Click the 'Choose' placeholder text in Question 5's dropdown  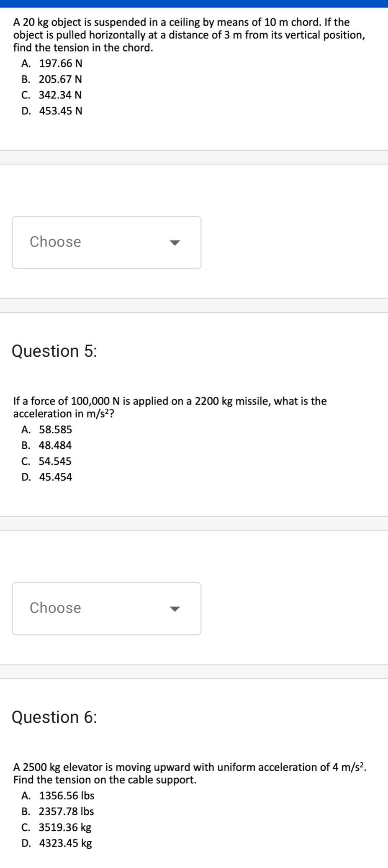pyautogui.click(x=55, y=608)
